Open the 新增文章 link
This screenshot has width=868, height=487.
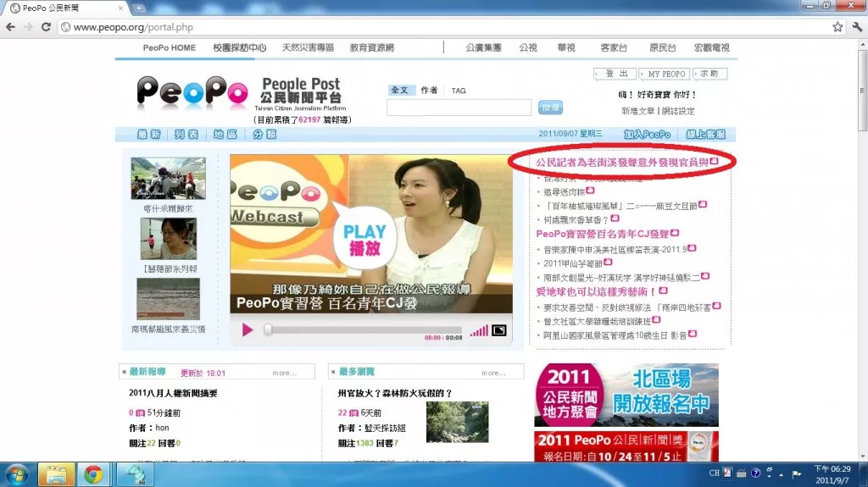(637, 111)
